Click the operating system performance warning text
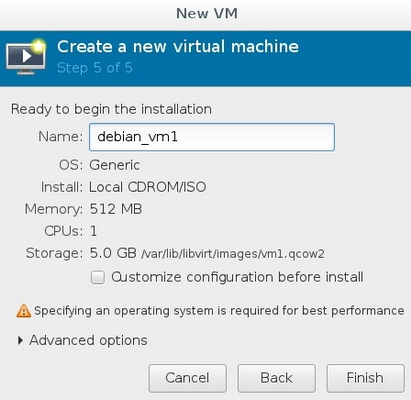Image resolution: width=411 pixels, height=400 pixels. click(219, 311)
